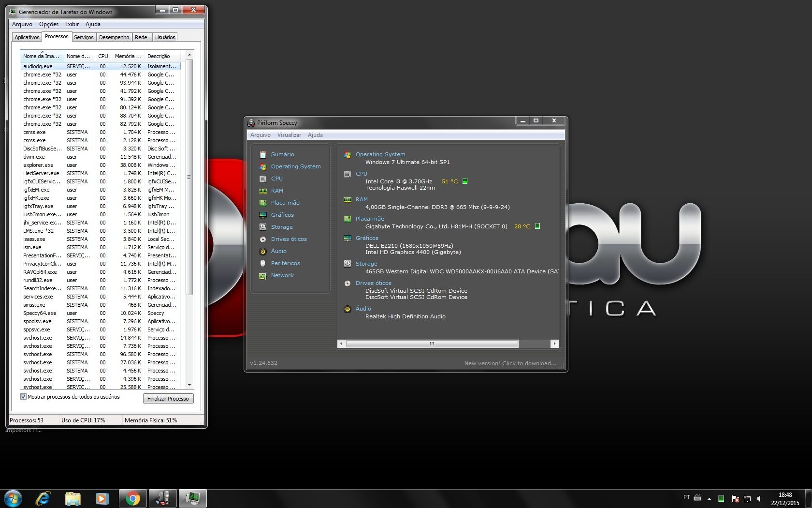The image size is (812, 508).
Task: Click Áudio icon in summary panel
Action: point(348,309)
